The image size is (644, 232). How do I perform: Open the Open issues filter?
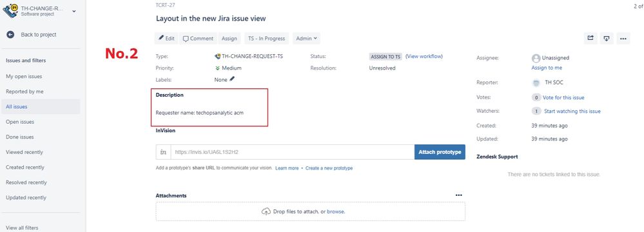coord(20,122)
